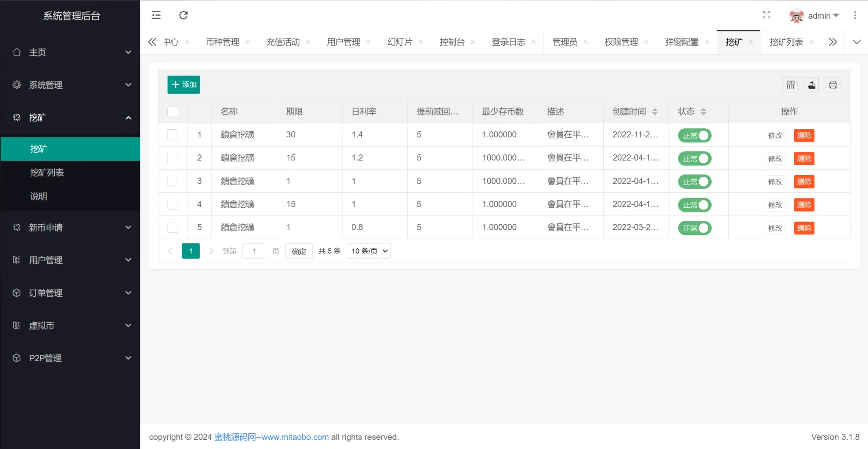Open the vertical three-dot more options menu
Screen dimensions: 868x449
point(855,15)
